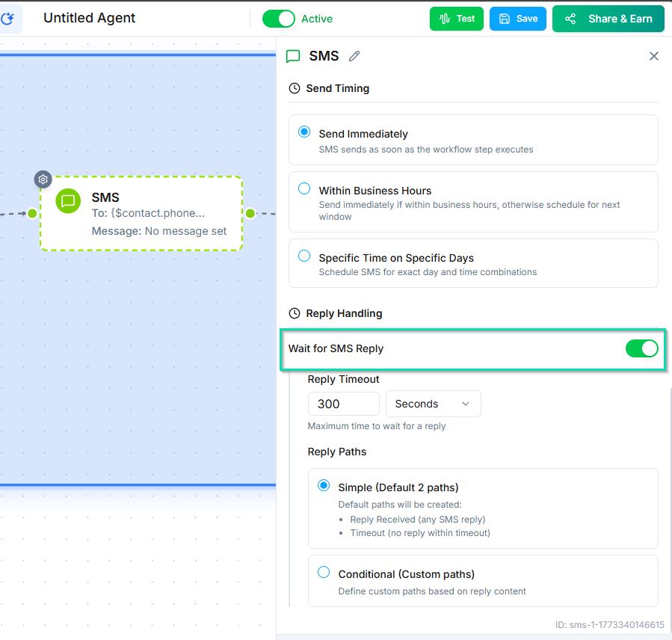Click the SMS node's right output connector dot
Viewport: 672px width, 640px height.
point(250,213)
